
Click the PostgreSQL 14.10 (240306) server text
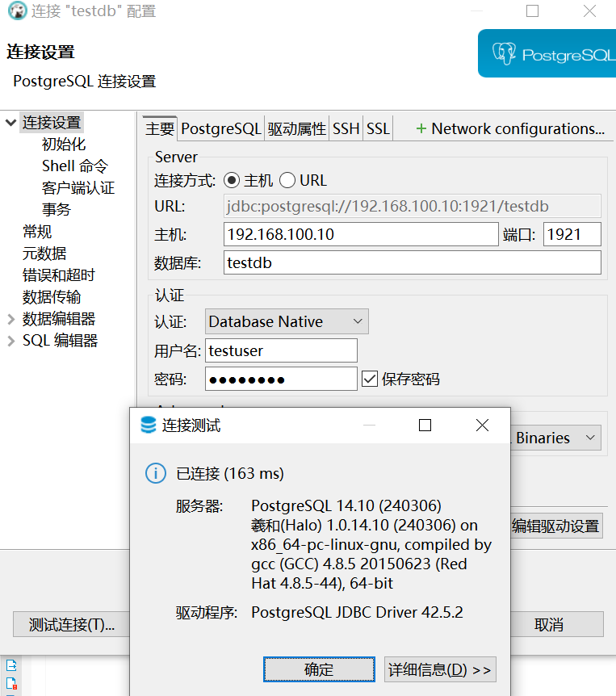(346, 506)
